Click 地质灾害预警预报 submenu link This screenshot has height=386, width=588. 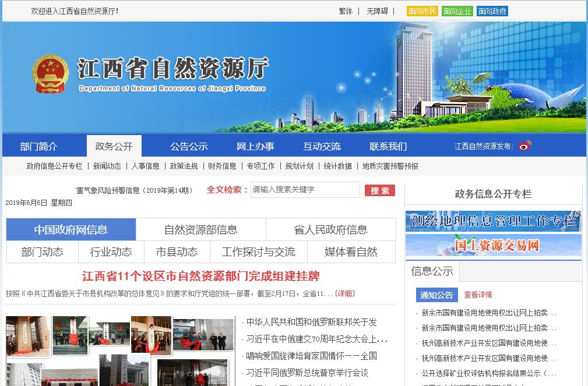390,166
